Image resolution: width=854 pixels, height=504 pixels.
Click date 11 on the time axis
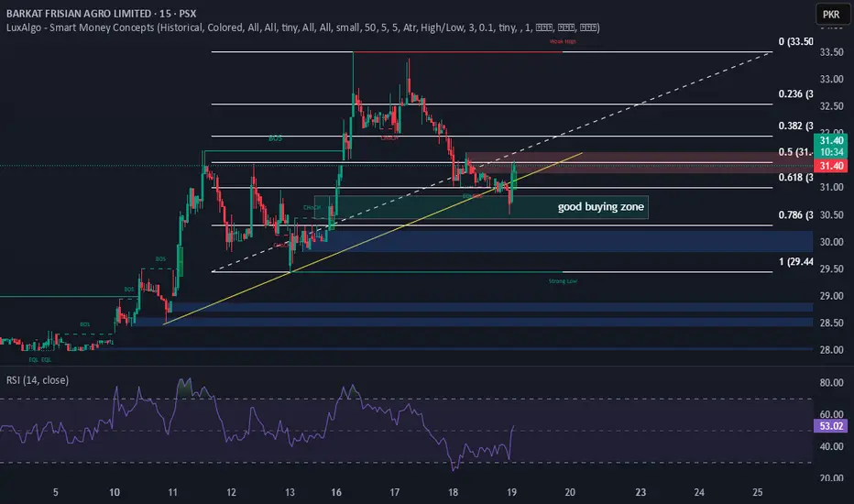coord(172,493)
